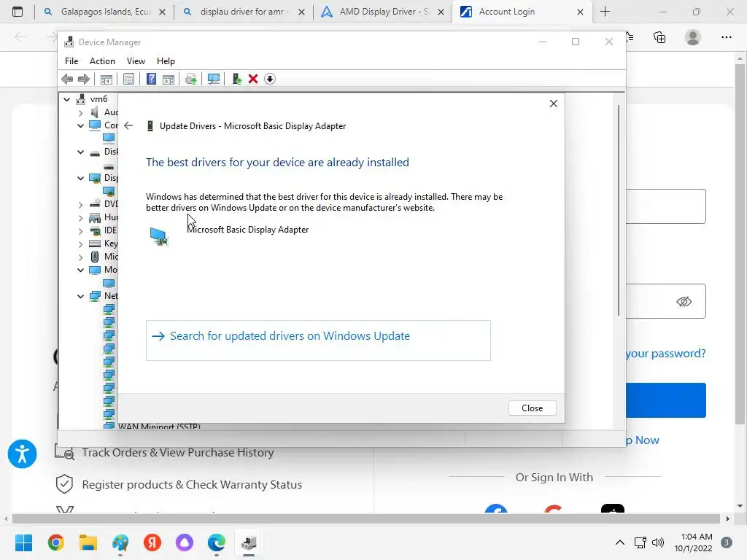
Task: Click Register products & Check Warranty Status text
Action: pos(192,484)
